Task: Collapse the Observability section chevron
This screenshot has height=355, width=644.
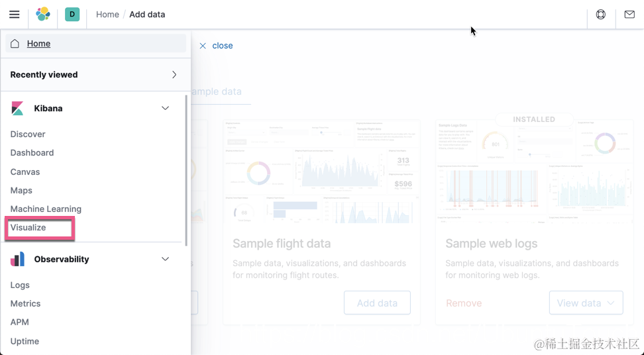Action: click(165, 259)
